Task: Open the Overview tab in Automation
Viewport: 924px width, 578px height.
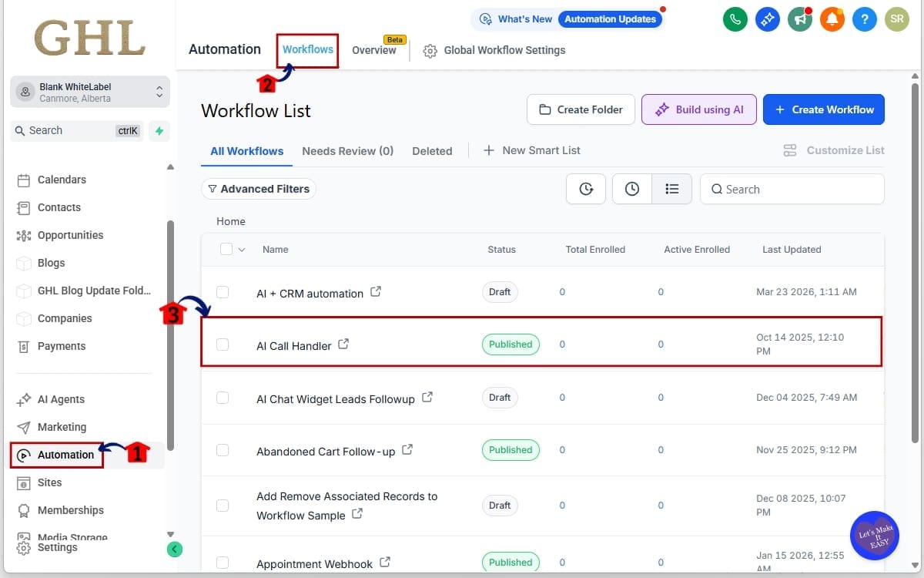Action: [x=374, y=50]
